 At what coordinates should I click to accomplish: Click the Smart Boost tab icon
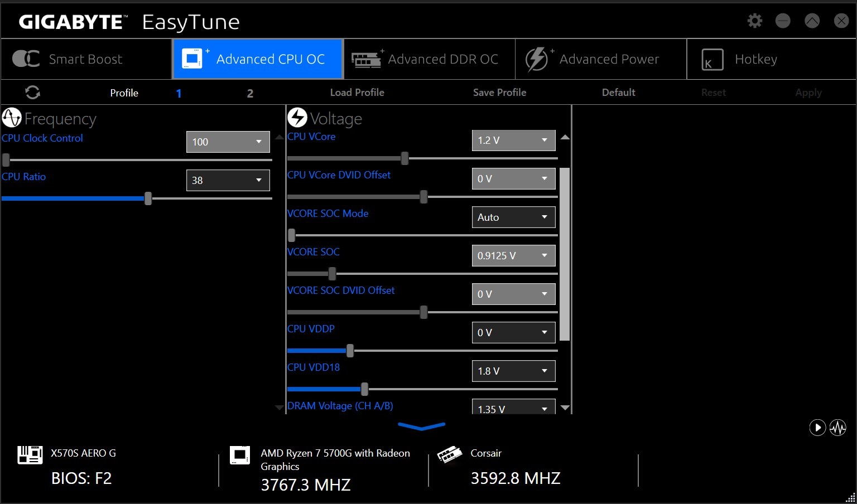pos(26,59)
